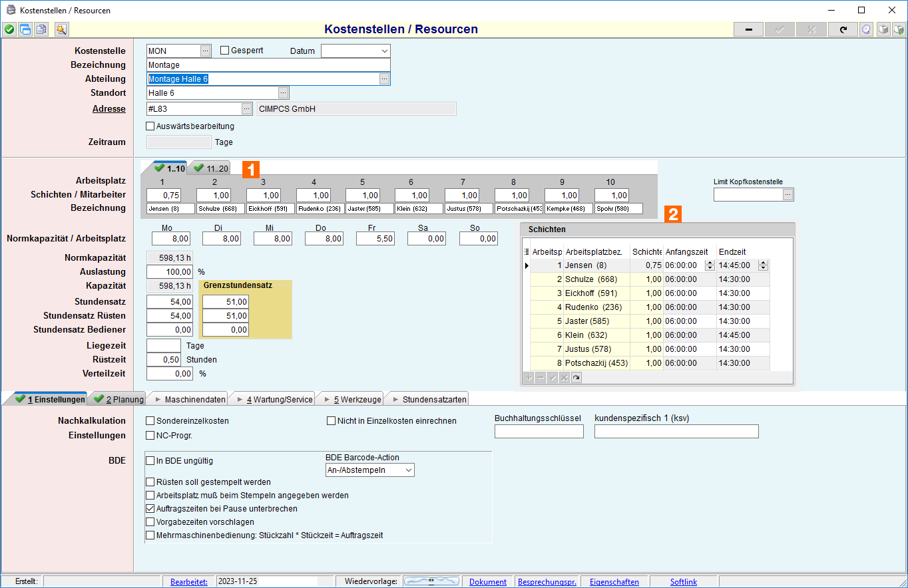This screenshot has width=908, height=588.
Task: Open ellipsis lookup for Limit Kopfkostenstelle
Action: [x=788, y=194]
